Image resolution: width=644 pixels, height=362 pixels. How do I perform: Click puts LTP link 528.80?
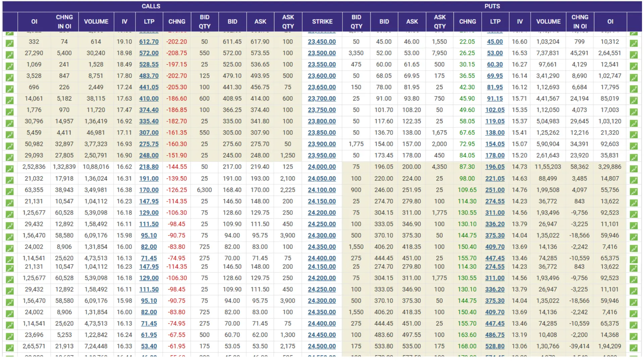pos(495,346)
